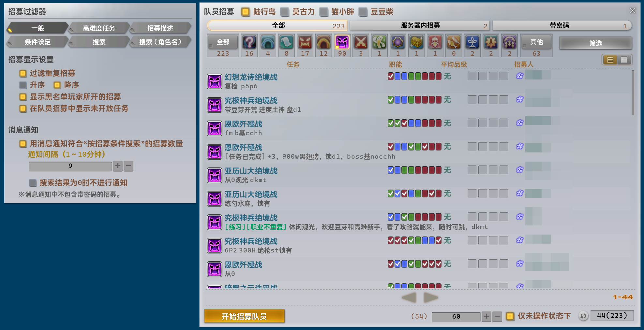Screen dimensions: 644x330
Task: Select the red demon face category showing 17
Action: (x=305, y=42)
